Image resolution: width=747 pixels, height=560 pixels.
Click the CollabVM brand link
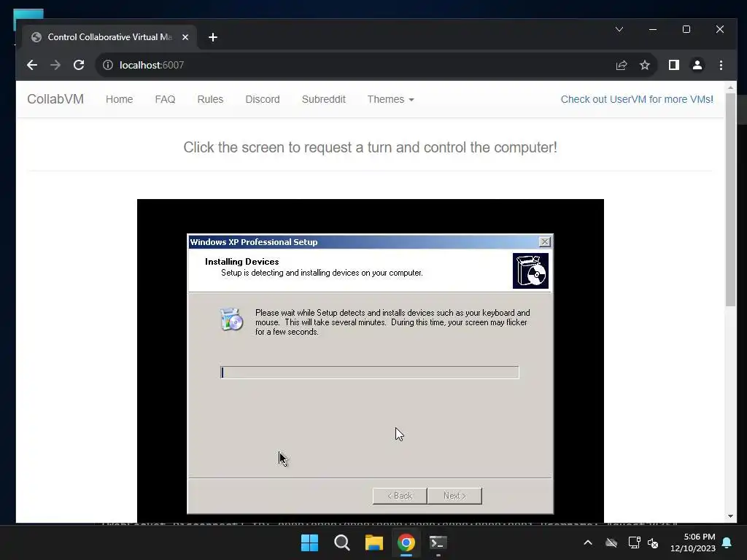point(55,99)
